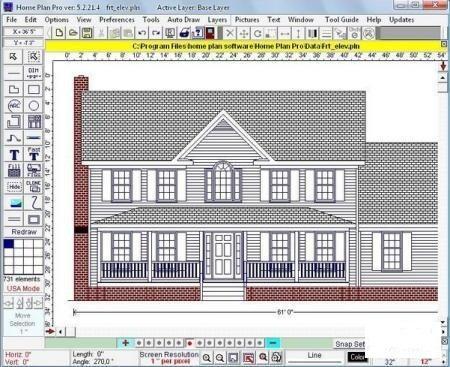Screen dimensions: 450x367
Task: Select the curve line tool
Action: pos(14,138)
